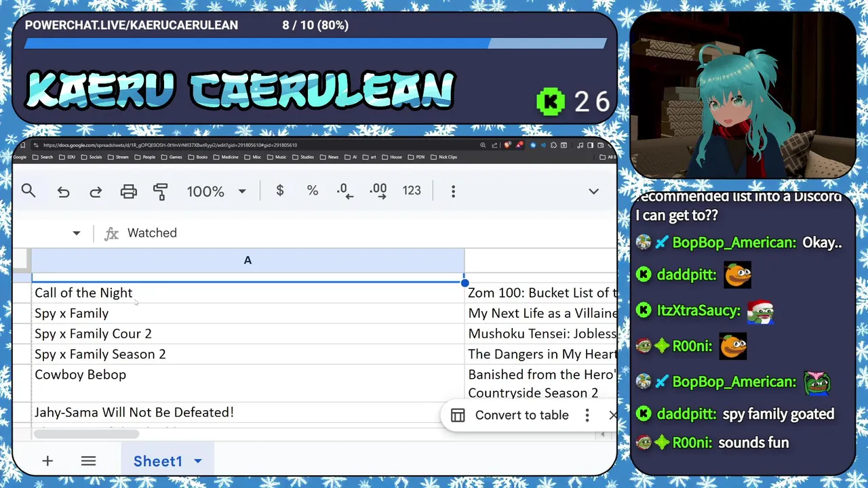Viewport: 868px width, 488px height.
Task: Open the 100% zoom dropdown
Action: [216, 192]
